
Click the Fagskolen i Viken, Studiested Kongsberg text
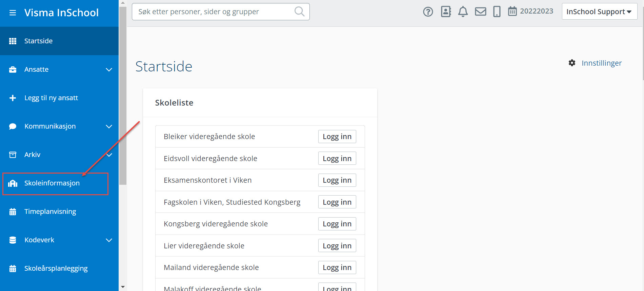coord(232,202)
